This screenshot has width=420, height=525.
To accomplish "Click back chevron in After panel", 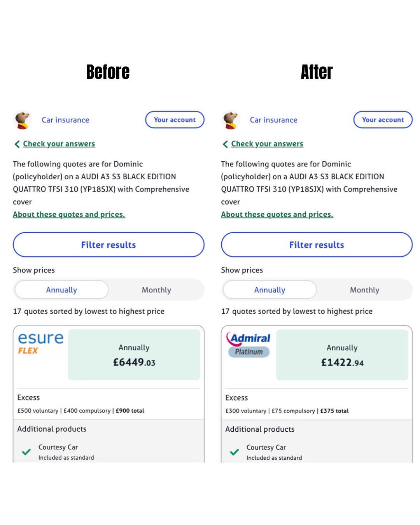I will pyautogui.click(x=225, y=144).
